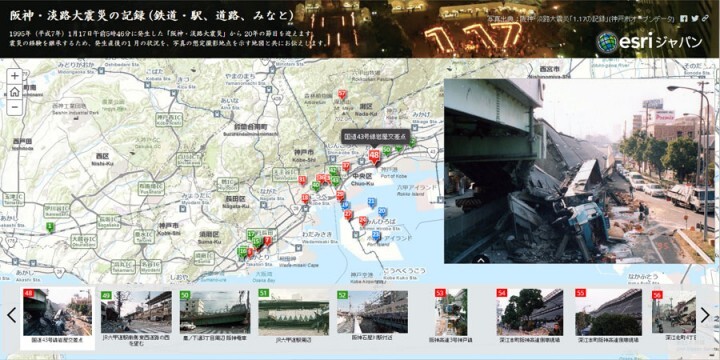Select red map marker 31

click(x=302, y=180)
